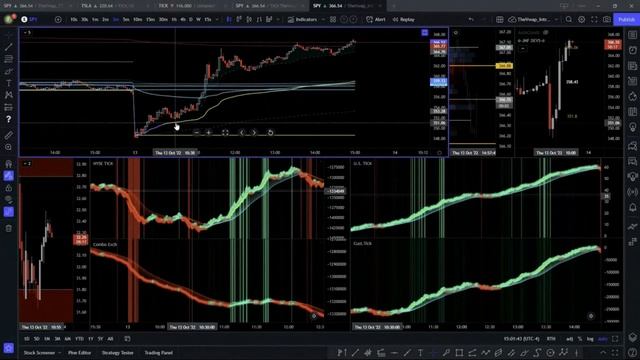This screenshot has width=640, height=360.
Task: Open the TheVwap_Intr layout dropdown arrow
Action: click(x=557, y=20)
